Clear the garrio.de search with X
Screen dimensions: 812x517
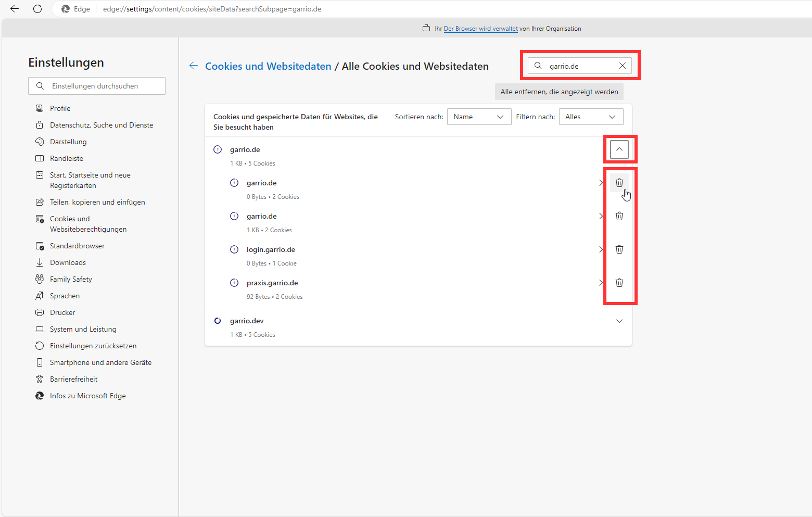click(623, 66)
